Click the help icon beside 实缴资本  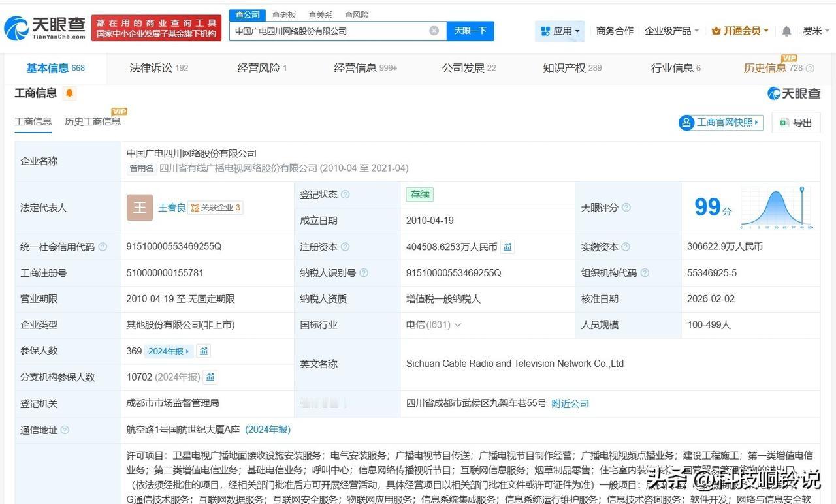pos(626,247)
